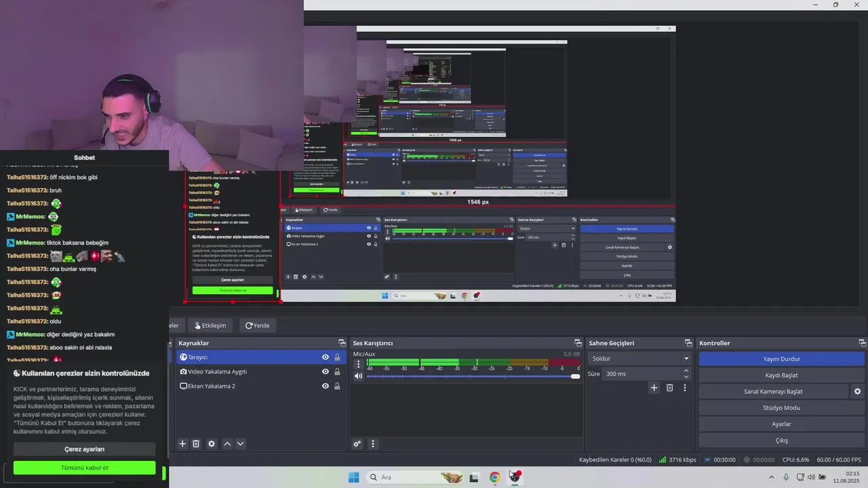Hide the Video Yakalama Aygıtı source
This screenshot has height=488, width=868.
[325, 371]
